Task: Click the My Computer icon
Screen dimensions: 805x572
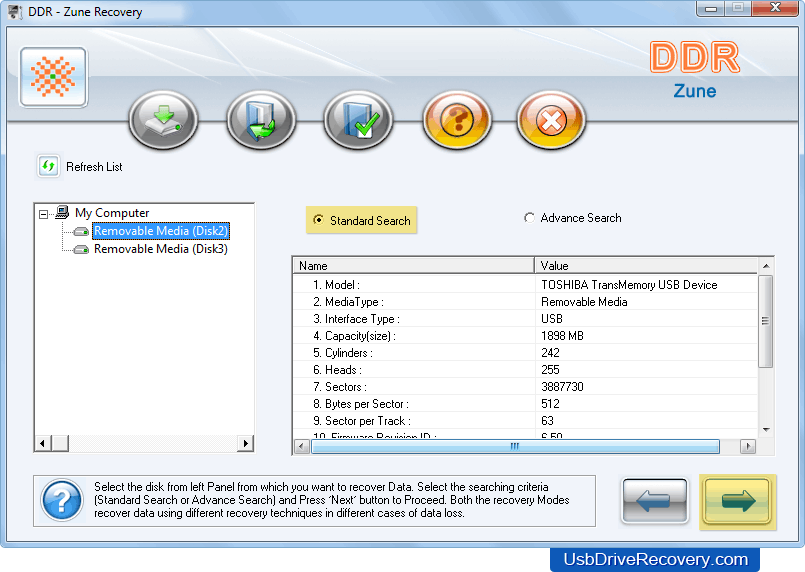Action: 62,212
